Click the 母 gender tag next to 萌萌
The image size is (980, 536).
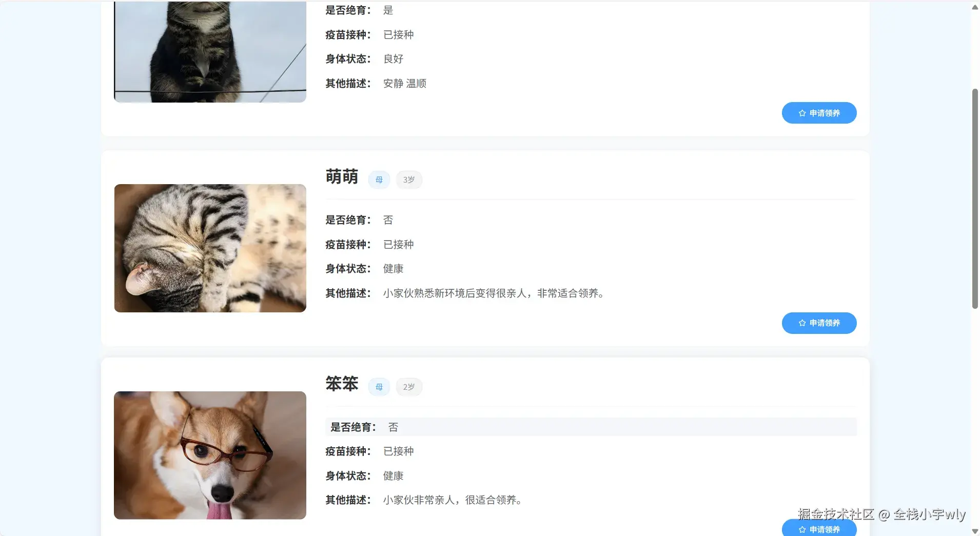click(x=379, y=180)
